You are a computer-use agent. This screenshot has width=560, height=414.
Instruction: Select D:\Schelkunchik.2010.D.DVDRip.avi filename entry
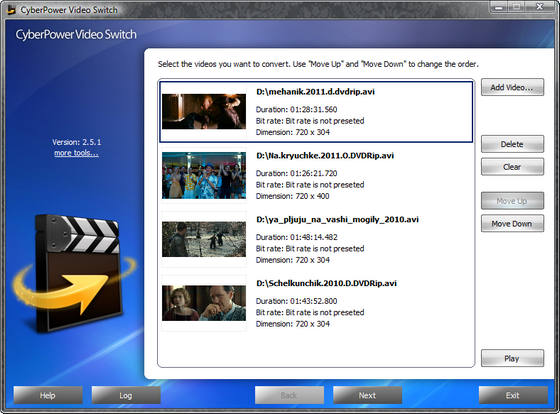(326, 284)
